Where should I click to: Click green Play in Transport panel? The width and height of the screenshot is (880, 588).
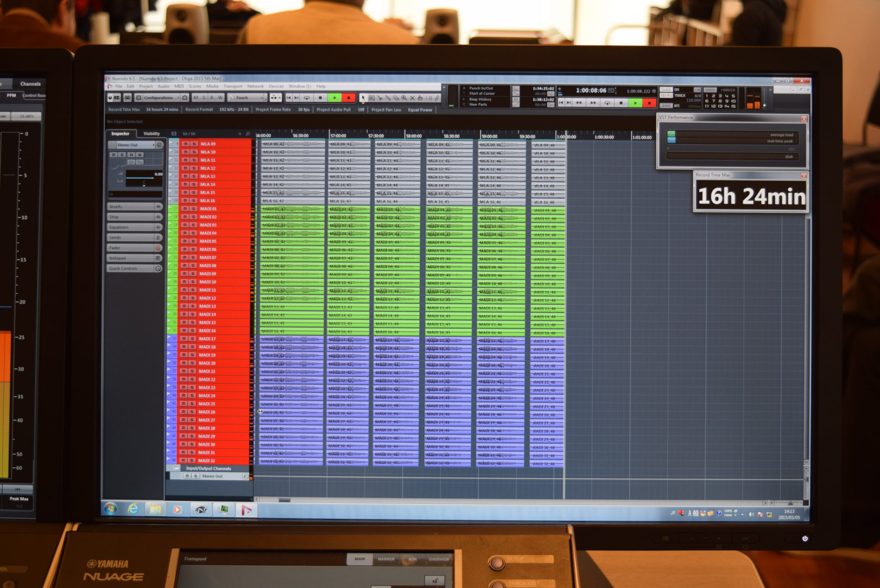(635, 103)
